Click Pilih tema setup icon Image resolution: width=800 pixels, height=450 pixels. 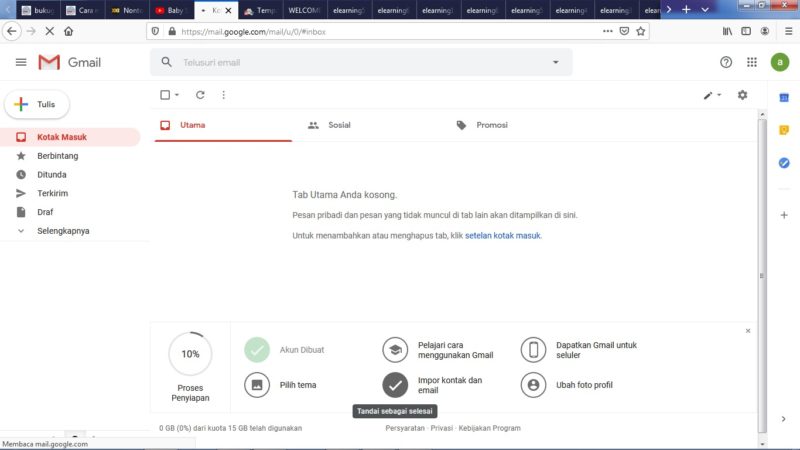pos(257,385)
